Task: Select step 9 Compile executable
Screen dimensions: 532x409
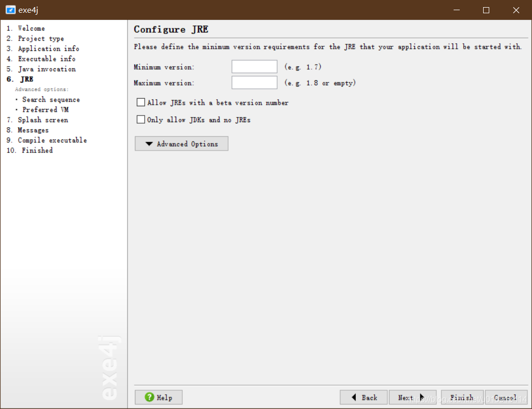Action: 46,140
